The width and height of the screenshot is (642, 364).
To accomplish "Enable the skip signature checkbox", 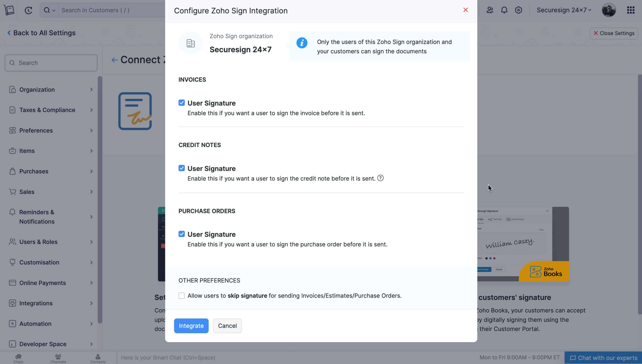I will coord(181,296).
